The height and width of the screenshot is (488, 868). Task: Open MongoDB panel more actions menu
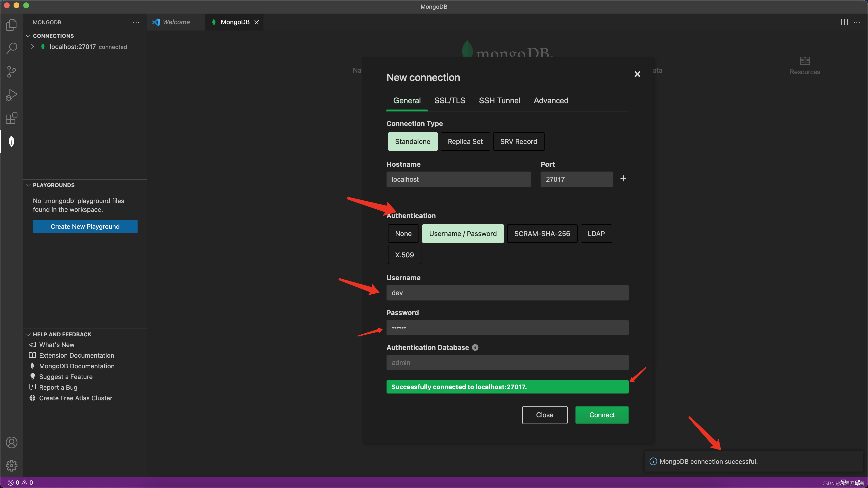(136, 22)
